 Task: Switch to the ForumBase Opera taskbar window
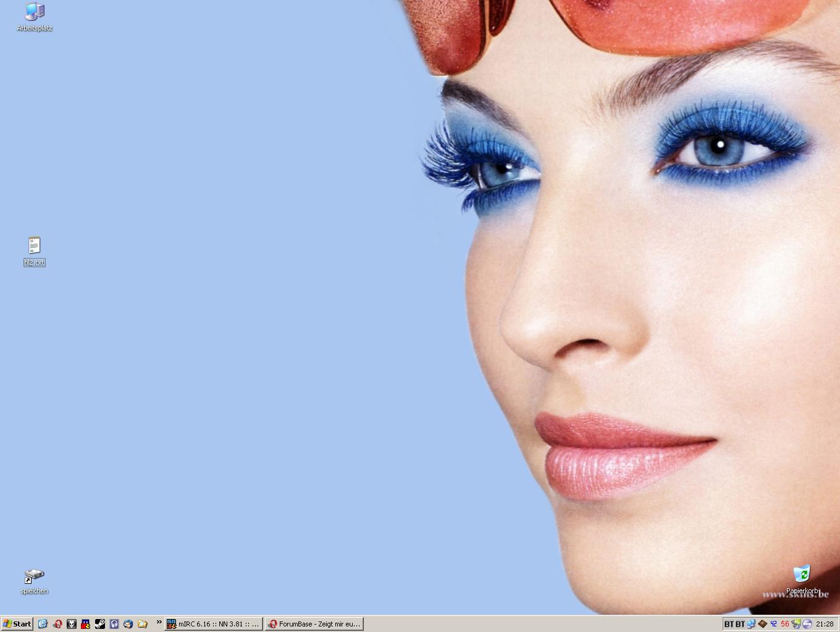[314, 624]
